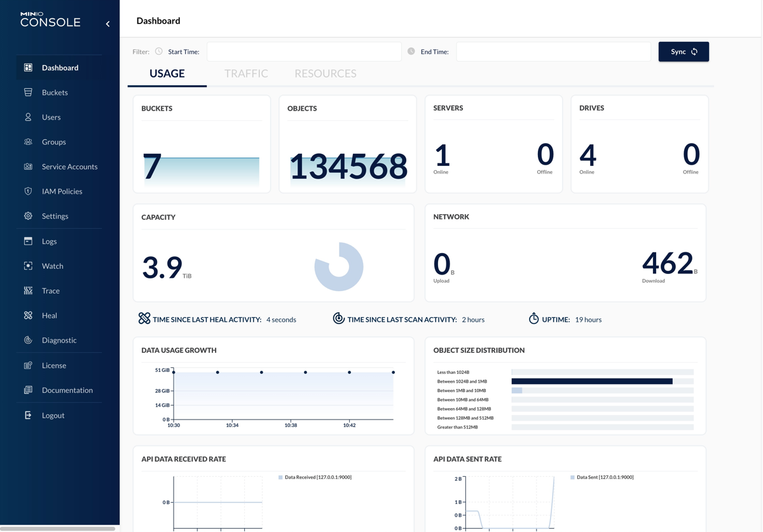This screenshot has width=763, height=532.
Task: Click the Dashboard sidebar icon
Action: tap(28, 67)
